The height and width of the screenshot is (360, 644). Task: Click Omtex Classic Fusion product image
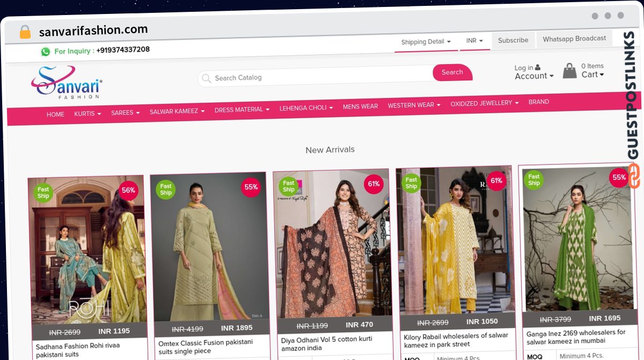click(x=210, y=247)
